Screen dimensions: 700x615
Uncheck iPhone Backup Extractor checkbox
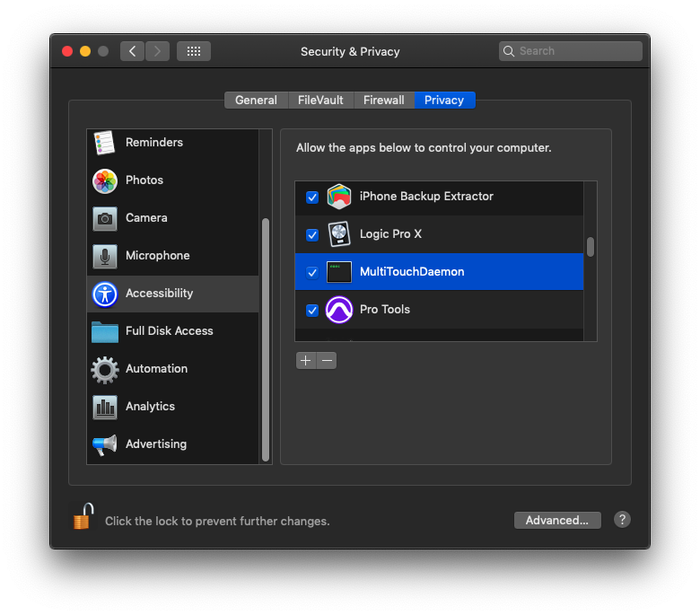[x=312, y=197]
